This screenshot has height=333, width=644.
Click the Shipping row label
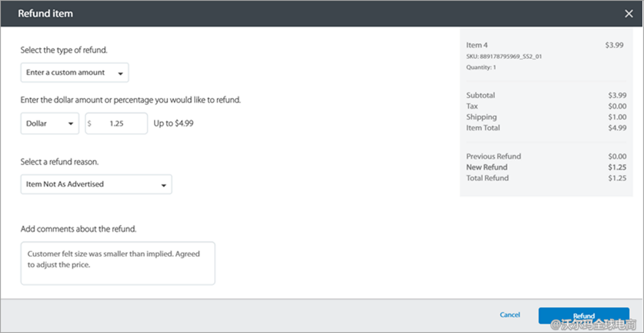pos(482,117)
